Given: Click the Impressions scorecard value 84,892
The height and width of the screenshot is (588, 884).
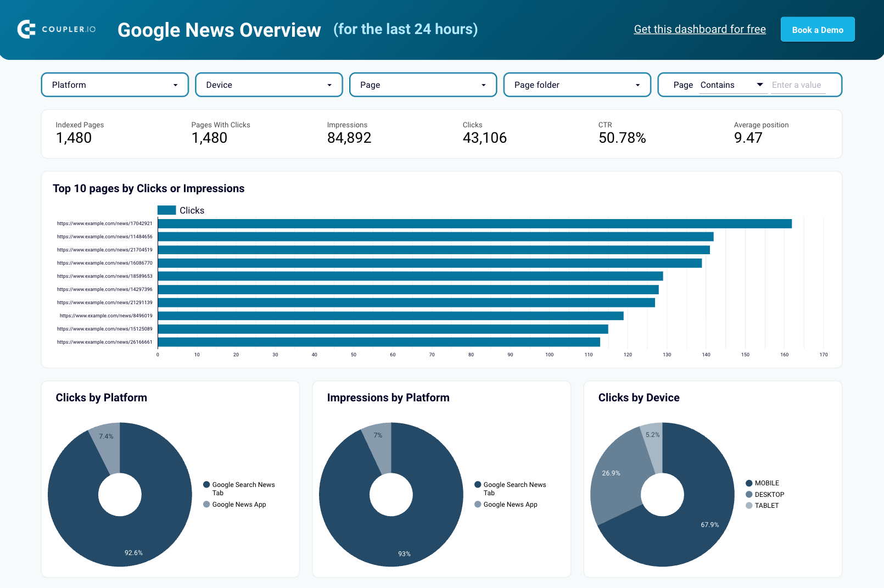Looking at the screenshot, I should (x=349, y=138).
